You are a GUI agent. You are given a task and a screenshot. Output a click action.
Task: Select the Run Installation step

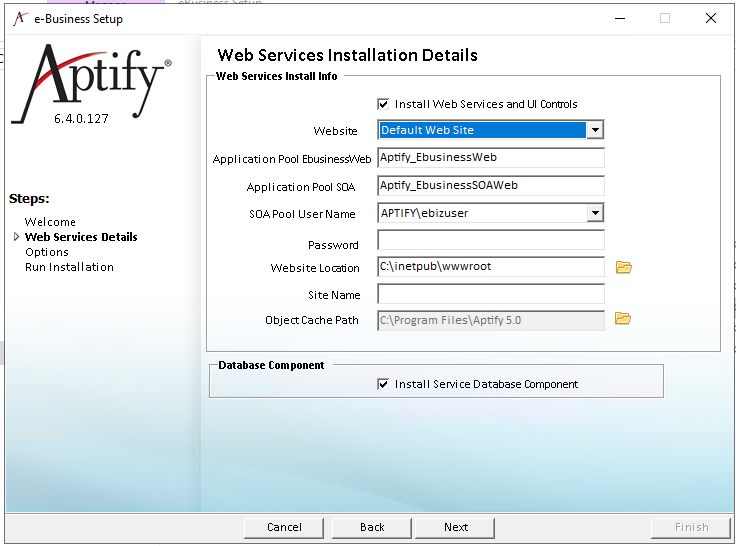(69, 267)
